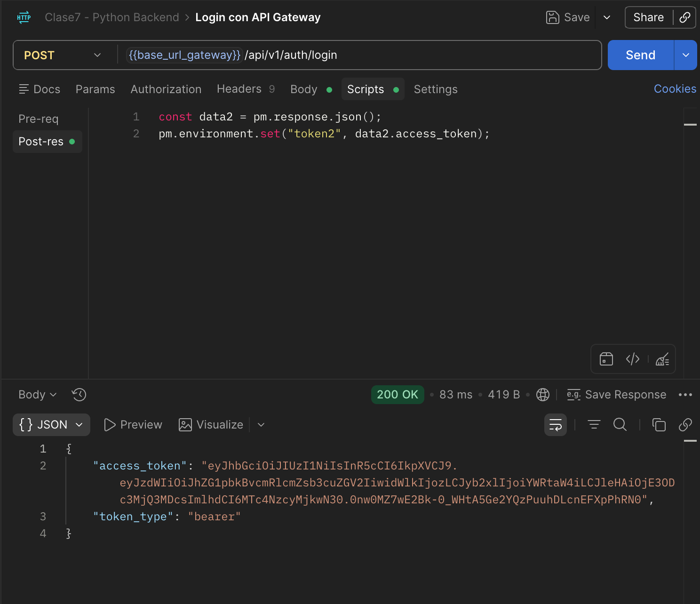Select the Post-res script section
This screenshot has height=604, width=700.
[x=48, y=142]
